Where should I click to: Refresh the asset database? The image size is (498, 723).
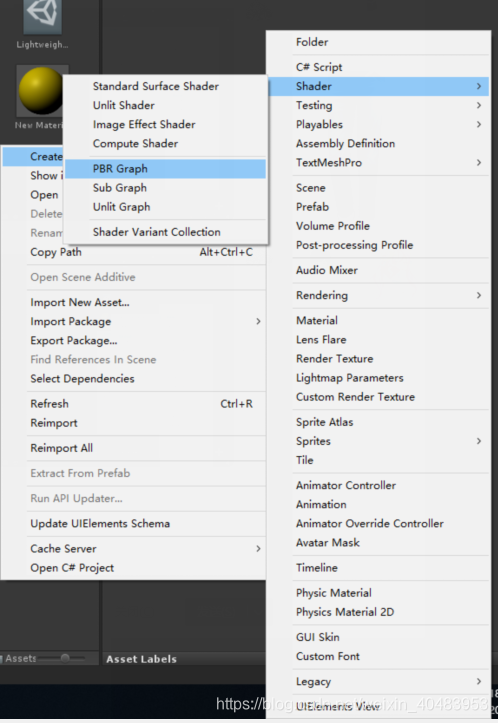point(134,404)
